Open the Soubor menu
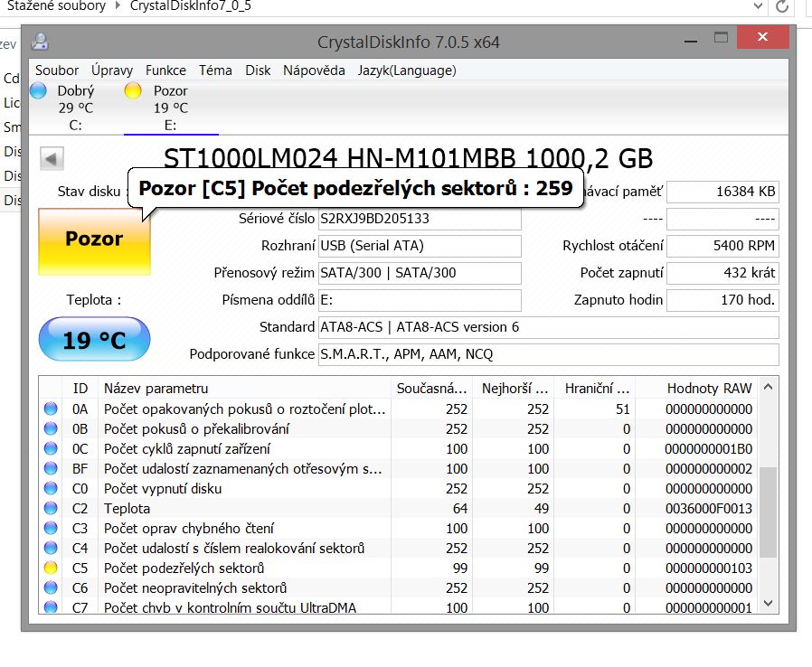This screenshot has height=667, width=812. [x=57, y=70]
